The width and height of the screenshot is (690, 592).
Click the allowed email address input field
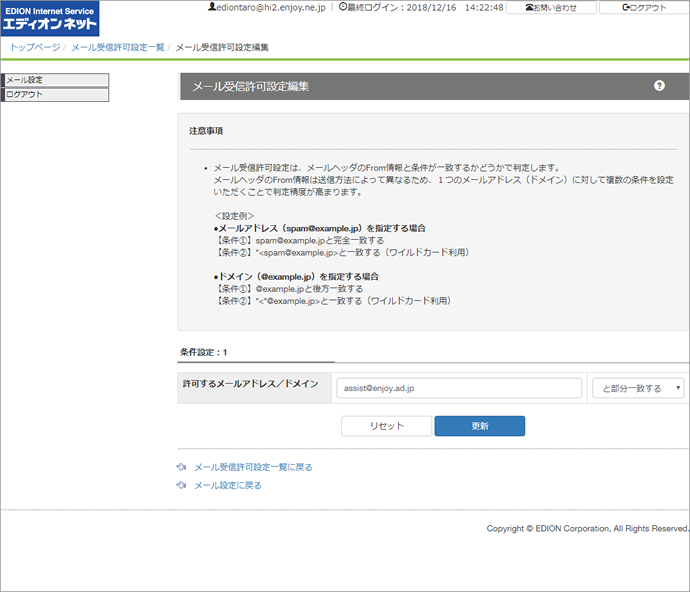[459, 388]
